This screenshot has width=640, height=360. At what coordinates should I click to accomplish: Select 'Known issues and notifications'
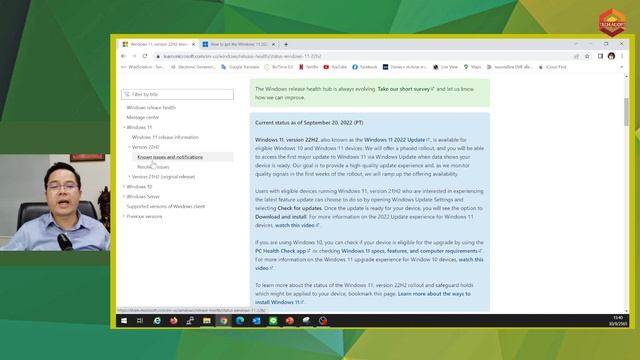170,157
